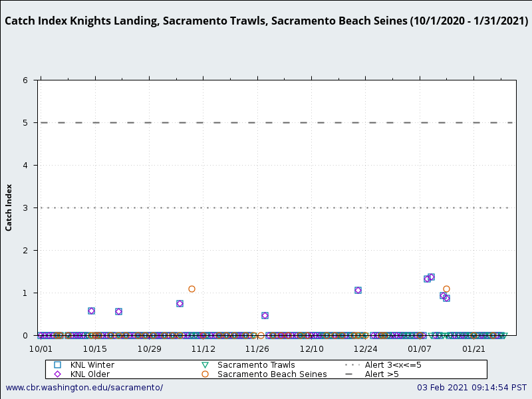Expand the chart title heading
Screen dimensions: 532x399
266,21
